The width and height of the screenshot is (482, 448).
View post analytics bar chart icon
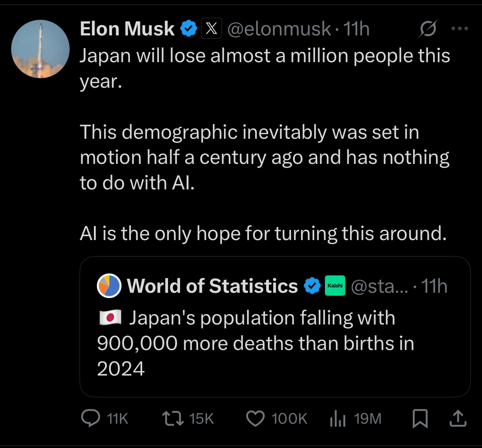[x=338, y=418]
